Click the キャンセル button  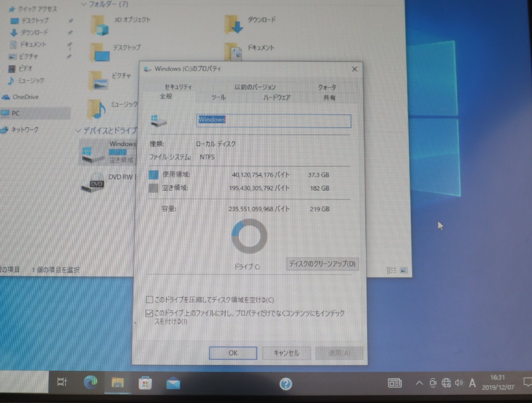(x=286, y=353)
